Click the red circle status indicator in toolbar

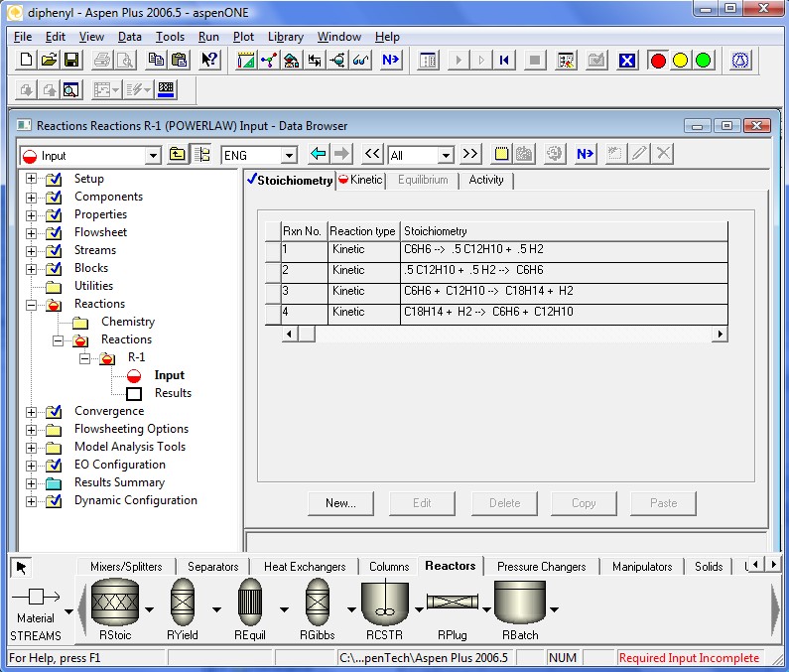(x=657, y=61)
